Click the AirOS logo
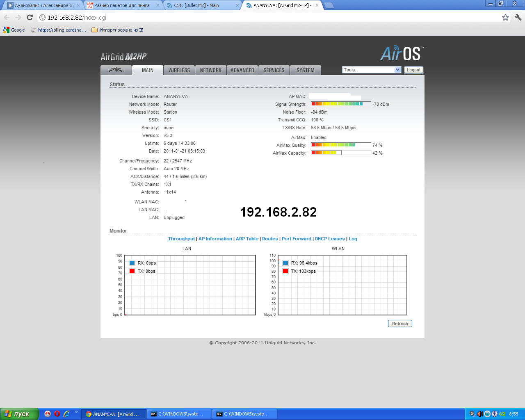Screen dimensions: 525x420 402,53
